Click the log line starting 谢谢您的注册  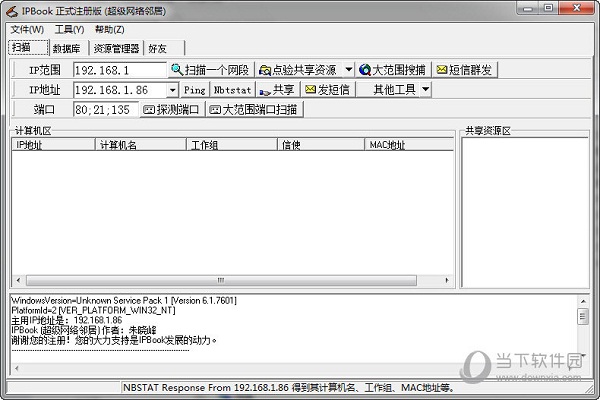[x=114, y=340]
